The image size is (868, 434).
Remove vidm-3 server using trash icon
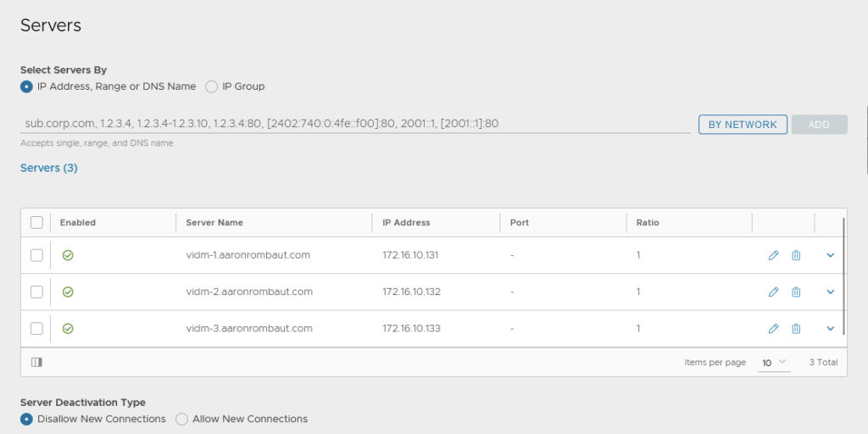pos(796,329)
